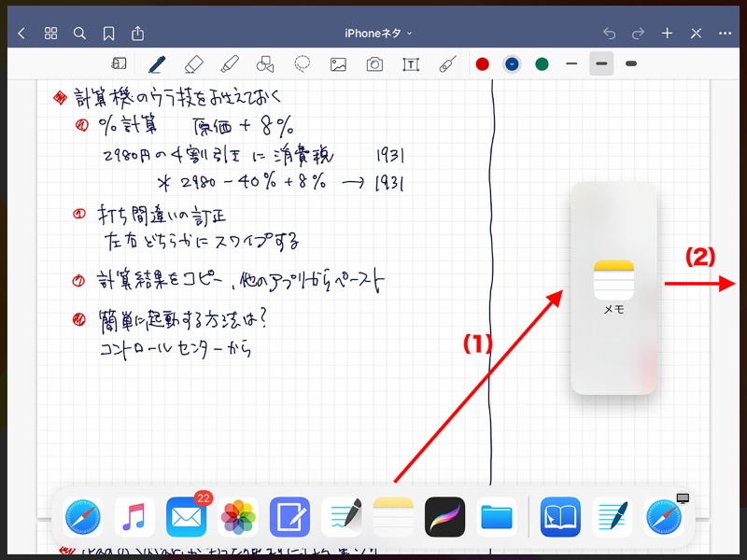Toggle the zoom window tool

pos(119,64)
